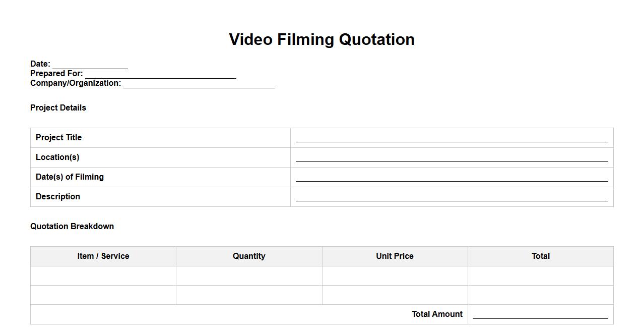Image resolution: width=644 pixels, height=328 pixels.
Task: Select the Unit Price column header
Action: pyautogui.click(x=395, y=256)
